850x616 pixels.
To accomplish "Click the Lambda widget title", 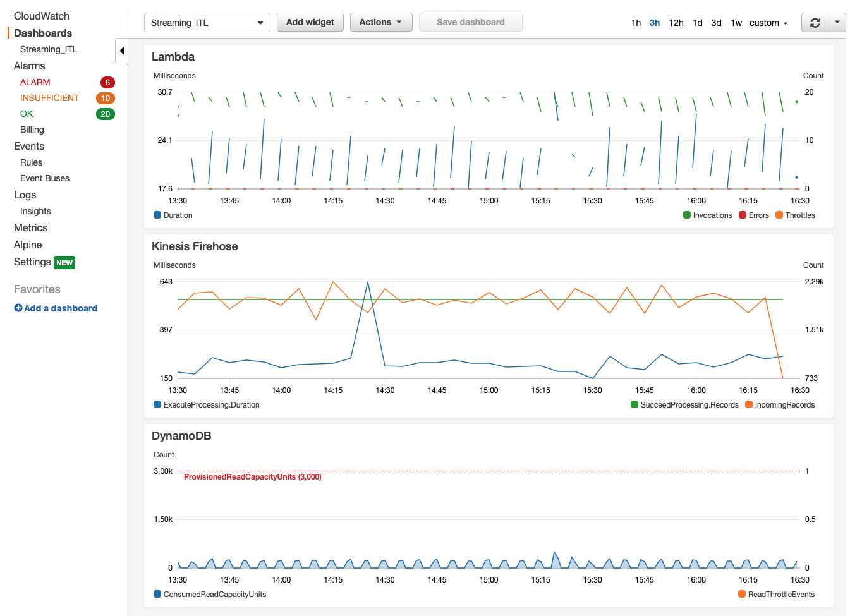I will 173,57.
